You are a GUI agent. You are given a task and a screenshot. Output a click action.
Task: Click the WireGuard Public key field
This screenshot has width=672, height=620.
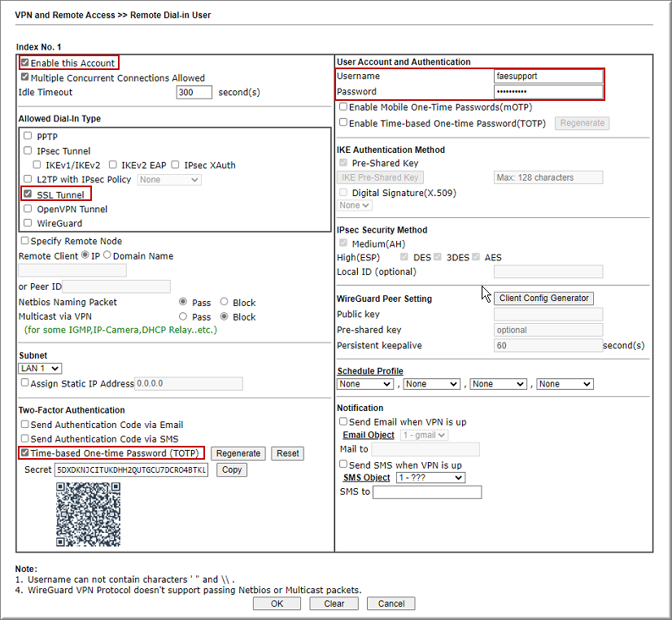click(548, 315)
